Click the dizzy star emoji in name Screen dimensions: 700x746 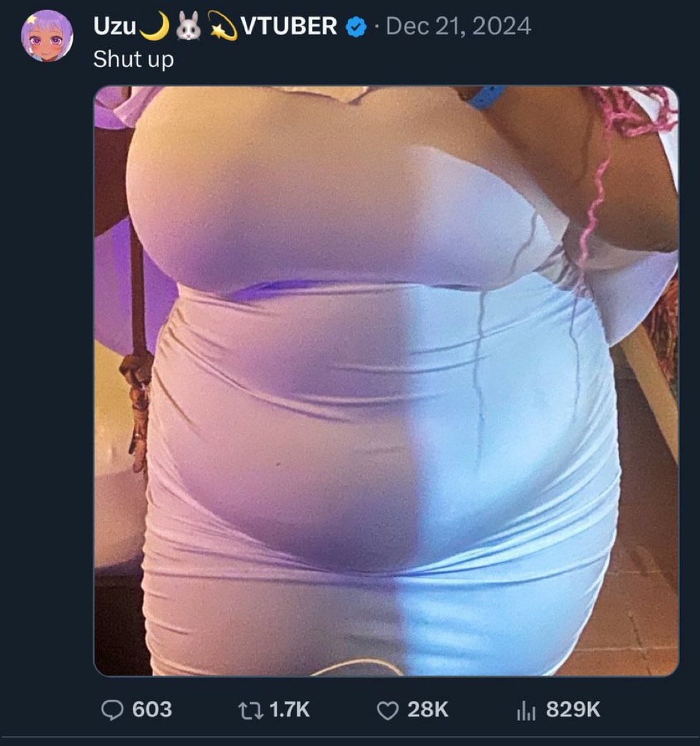222,26
